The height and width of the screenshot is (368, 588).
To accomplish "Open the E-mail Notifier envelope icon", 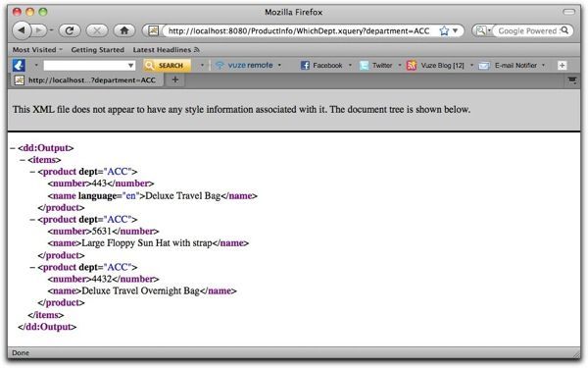I will pyautogui.click(x=484, y=66).
